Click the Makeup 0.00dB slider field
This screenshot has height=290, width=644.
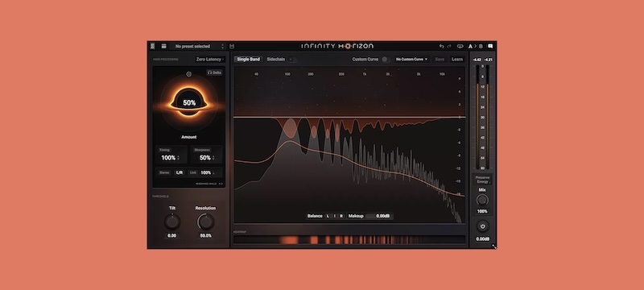tap(378, 216)
